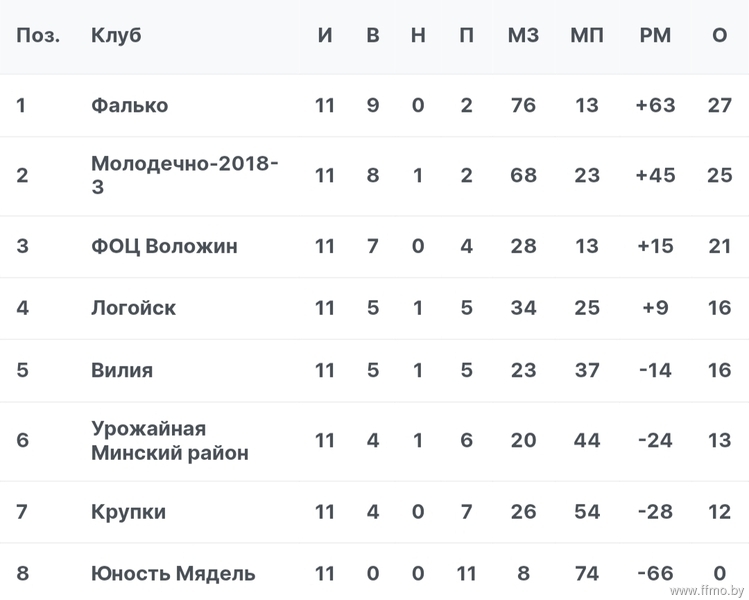This screenshot has height=600, width=749.
Task: Sort by the Клуб column header
Action: point(116,35)
